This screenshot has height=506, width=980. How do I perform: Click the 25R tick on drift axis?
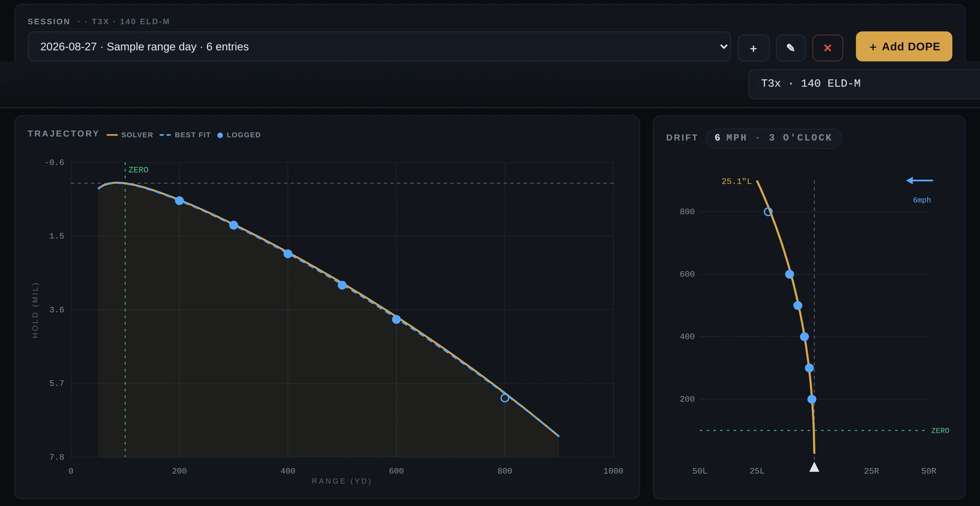point(872,471)
